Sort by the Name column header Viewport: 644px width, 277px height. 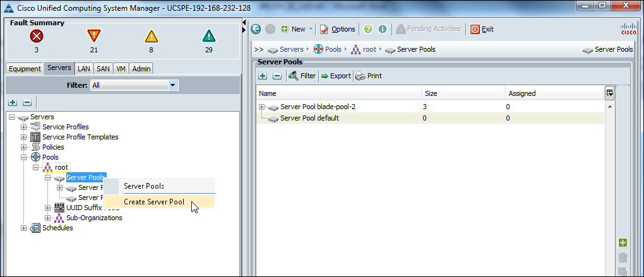tap(339, 93)
